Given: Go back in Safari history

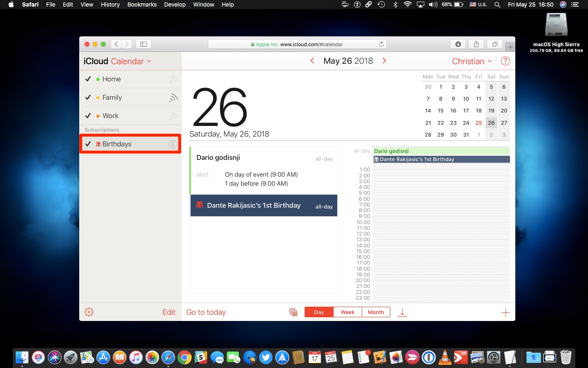Looking at the screenshot, I should (x=116, y=44).
